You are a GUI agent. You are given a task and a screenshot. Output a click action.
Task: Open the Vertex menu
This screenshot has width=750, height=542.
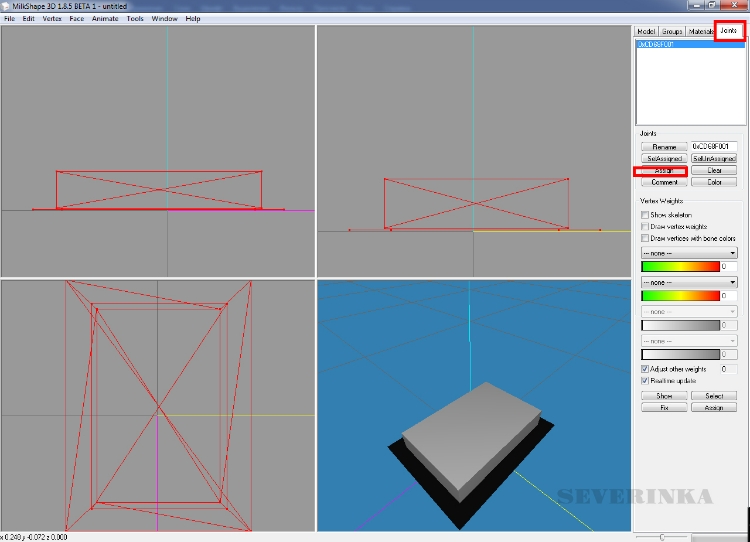(x=51, y=18)
